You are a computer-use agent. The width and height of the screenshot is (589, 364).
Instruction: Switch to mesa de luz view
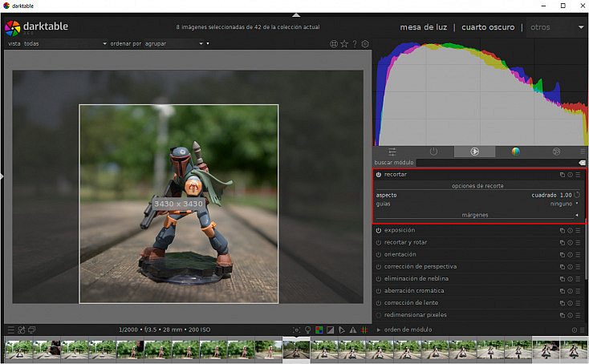click(x=424, y=27)
